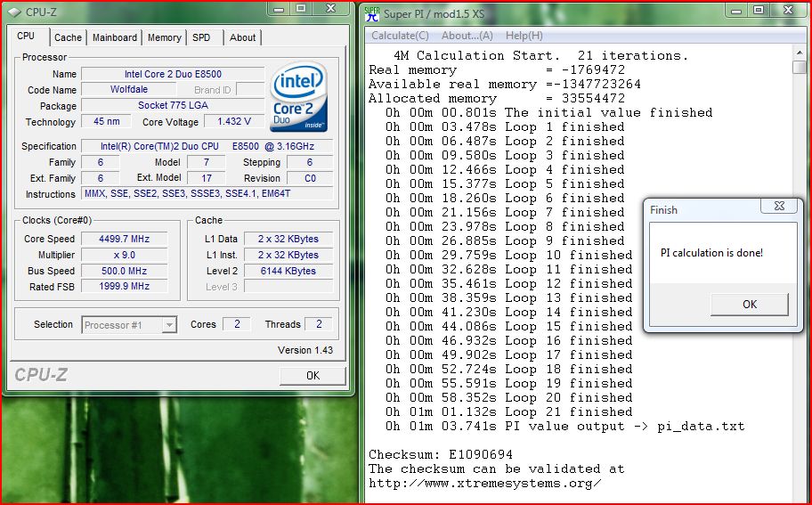
Task: Click the 4M Calculation Start line
Action: click(541, 55)
